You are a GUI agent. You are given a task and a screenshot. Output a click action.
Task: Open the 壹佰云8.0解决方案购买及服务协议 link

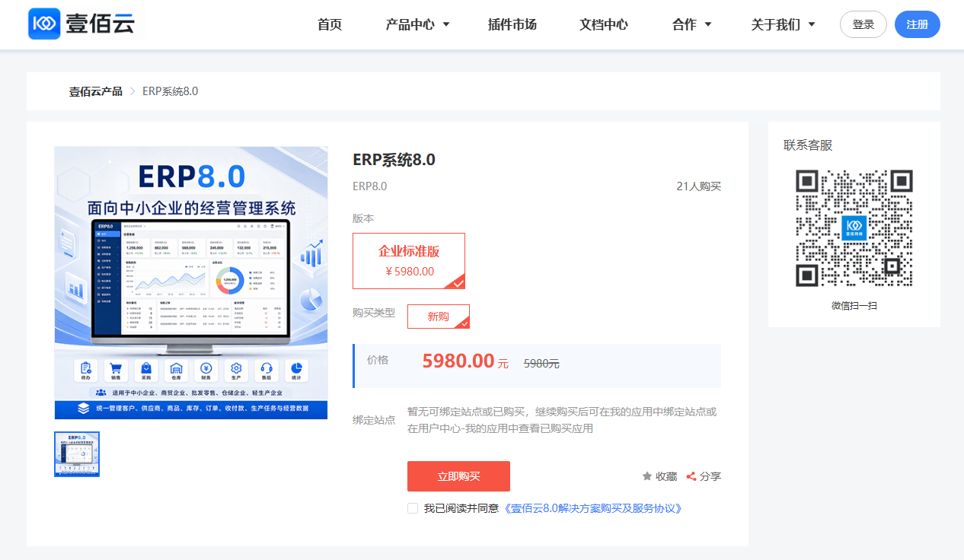pyautogui.click(x=593, y=508)
